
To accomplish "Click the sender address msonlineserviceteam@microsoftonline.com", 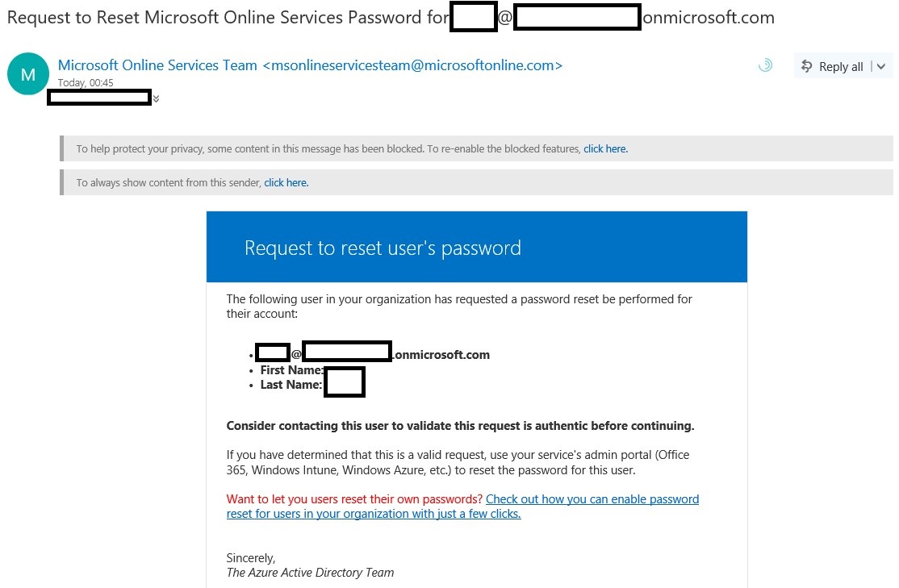I will tap(413, 65).
